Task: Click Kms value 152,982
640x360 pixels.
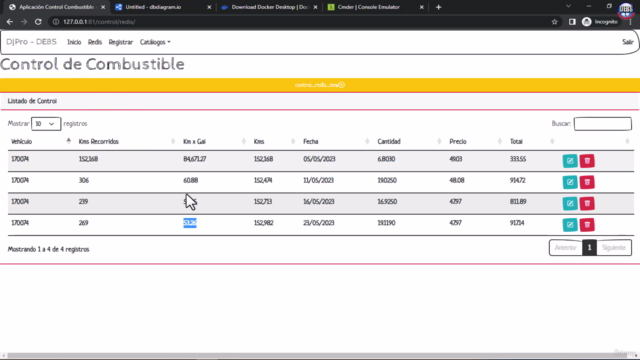Action: click(263, 223)
